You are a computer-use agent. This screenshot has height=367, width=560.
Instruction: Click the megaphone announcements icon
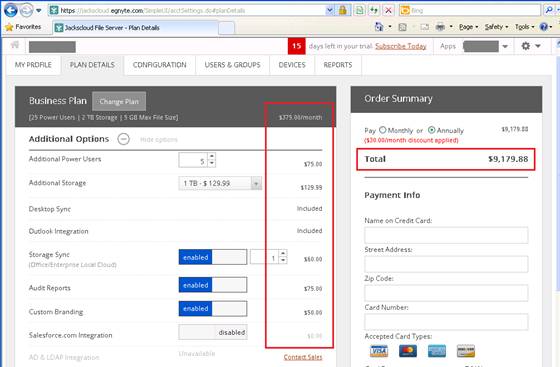[15, 45]
